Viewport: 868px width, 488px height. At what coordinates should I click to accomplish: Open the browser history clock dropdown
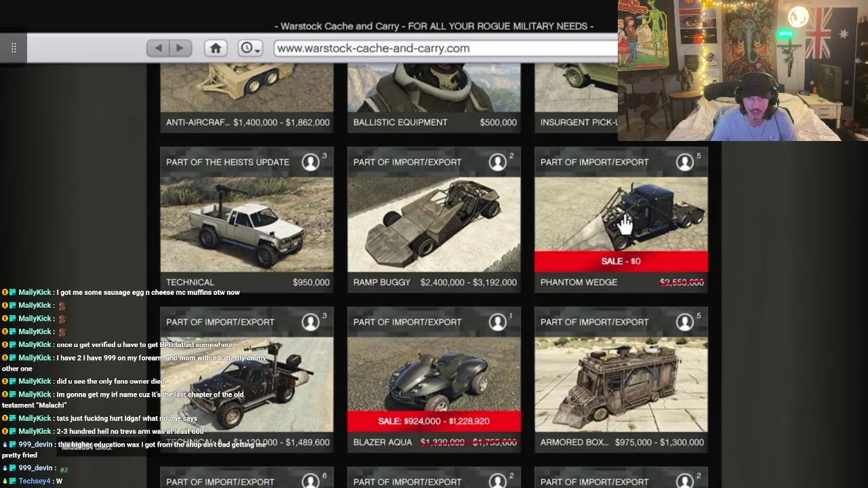click(250, 48)
